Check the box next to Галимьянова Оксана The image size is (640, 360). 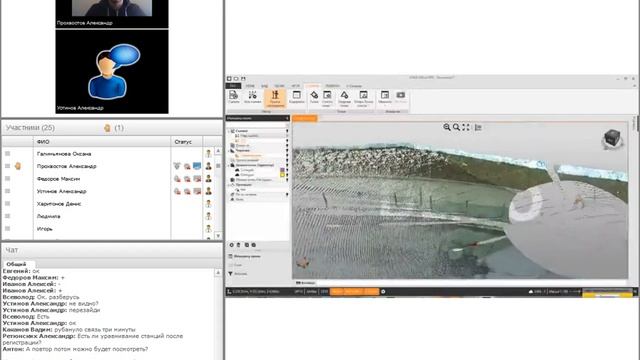pyautogui.click(x=7, y=153)
